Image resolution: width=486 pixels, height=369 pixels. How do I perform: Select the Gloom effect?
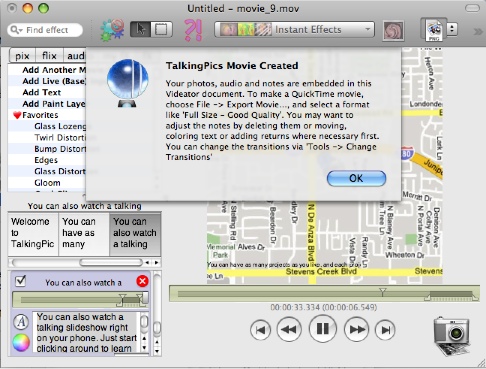[x=47, y=183]
